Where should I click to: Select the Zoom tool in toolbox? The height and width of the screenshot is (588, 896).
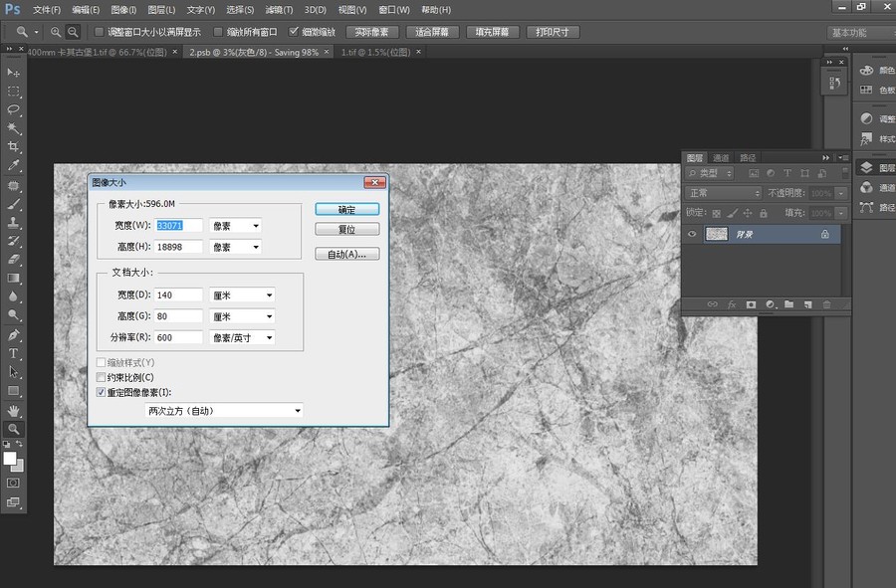13,429
